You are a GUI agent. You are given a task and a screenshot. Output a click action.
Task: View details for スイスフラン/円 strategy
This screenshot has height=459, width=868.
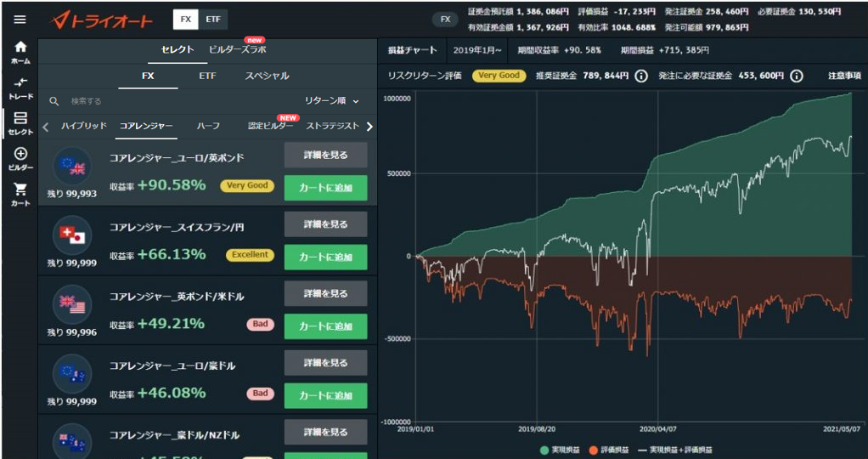click(325, 224)
